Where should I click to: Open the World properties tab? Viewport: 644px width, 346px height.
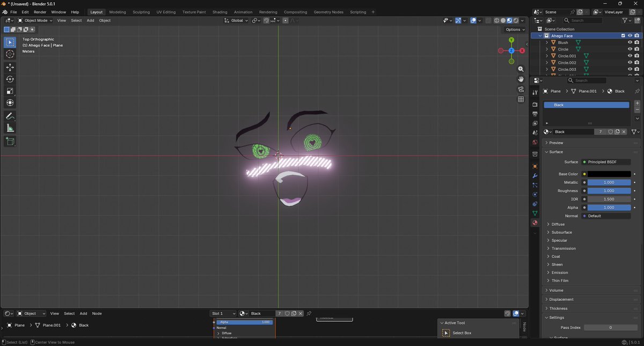click(x=535, y=142)
